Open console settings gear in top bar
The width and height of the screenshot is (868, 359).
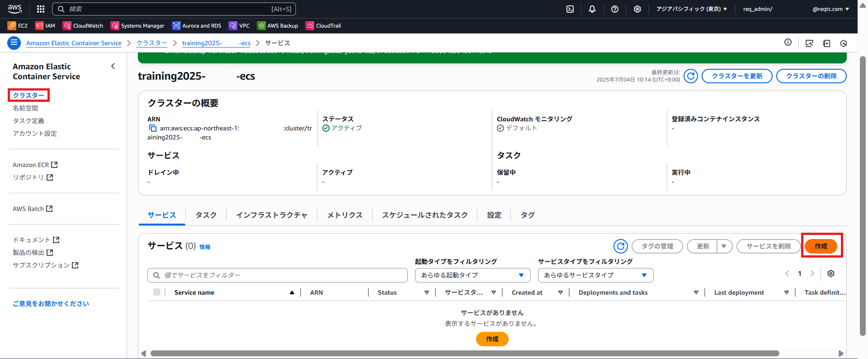(x=637, y=9)
